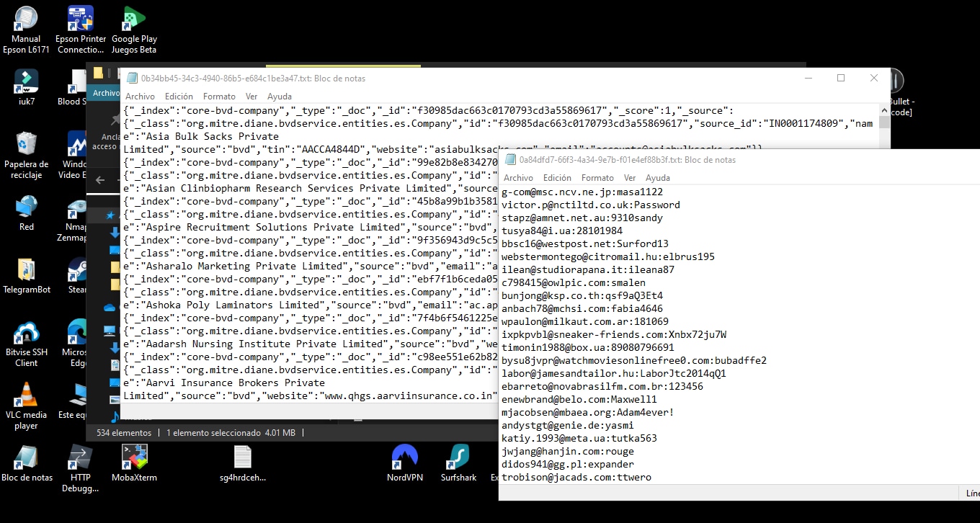Open Formato menu in 0b34bb45 Notepad window
This screenshot has width=980, height=523.
[219, 97]
